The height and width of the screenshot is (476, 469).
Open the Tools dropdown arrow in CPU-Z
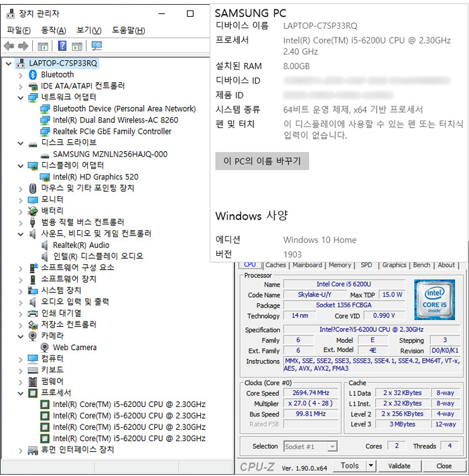coord(371,465)
